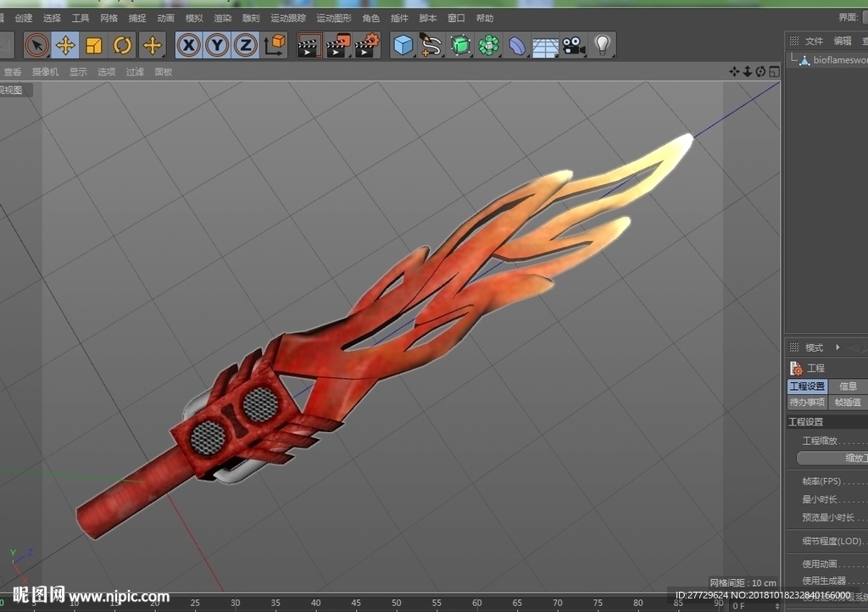Toggle X axis lock
Image resolution: width=868 pixels, height=612 pixels.
pos(189,46)
